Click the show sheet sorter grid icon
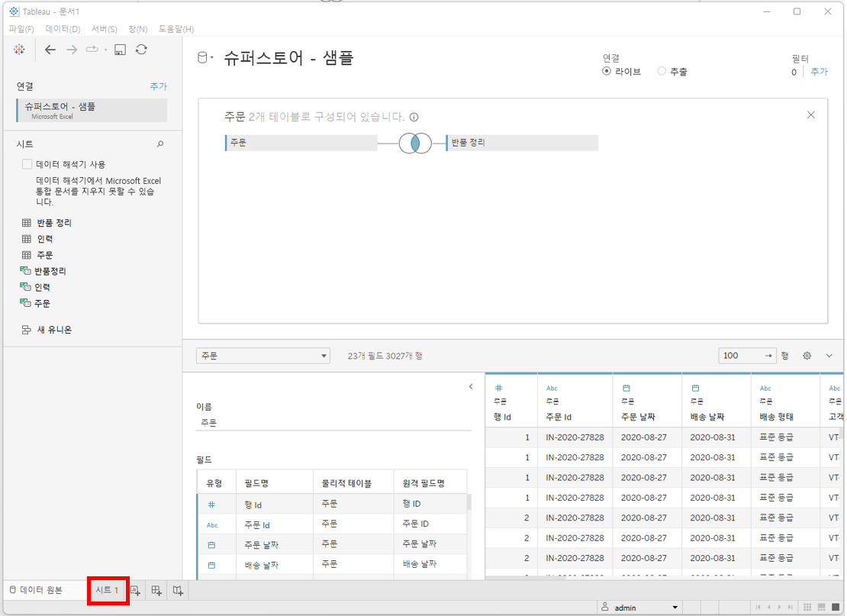 pos(807,608)
